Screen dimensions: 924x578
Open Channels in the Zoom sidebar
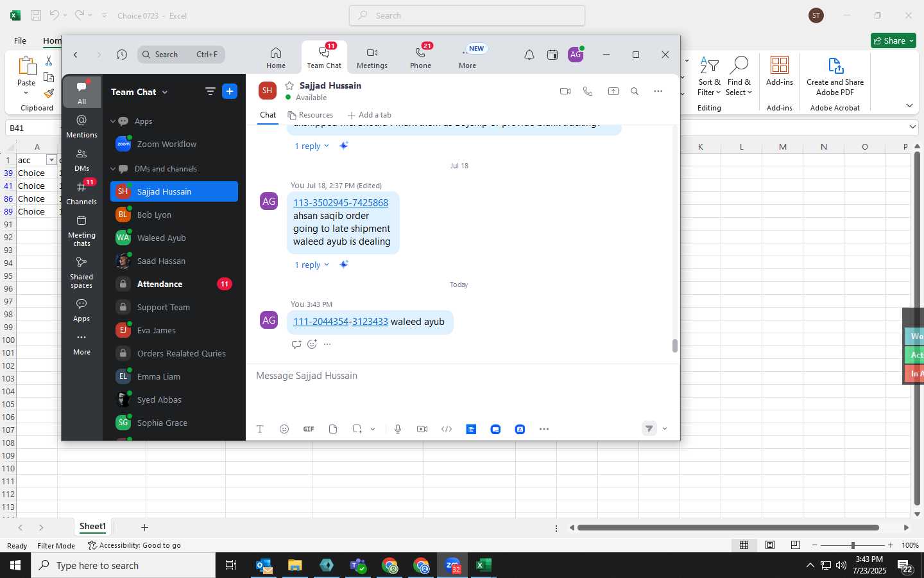pyautogui.click(x=81, y=193)
